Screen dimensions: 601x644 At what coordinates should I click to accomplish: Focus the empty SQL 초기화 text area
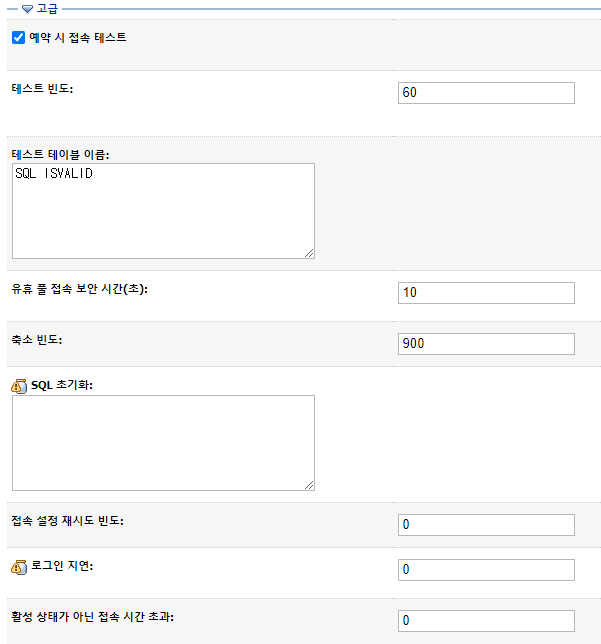163,443
